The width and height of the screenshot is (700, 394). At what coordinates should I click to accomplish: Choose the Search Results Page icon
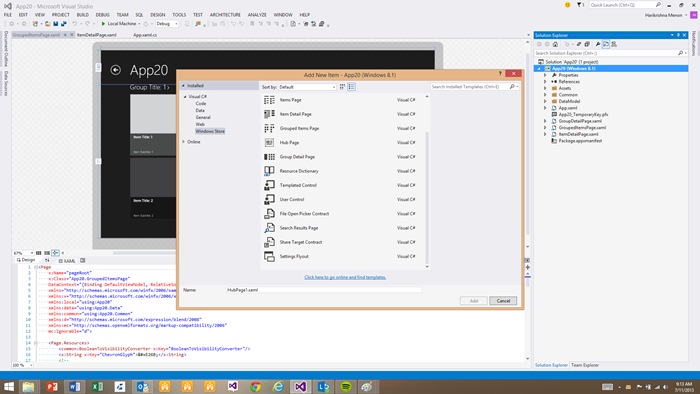click(x=269, y=228)
